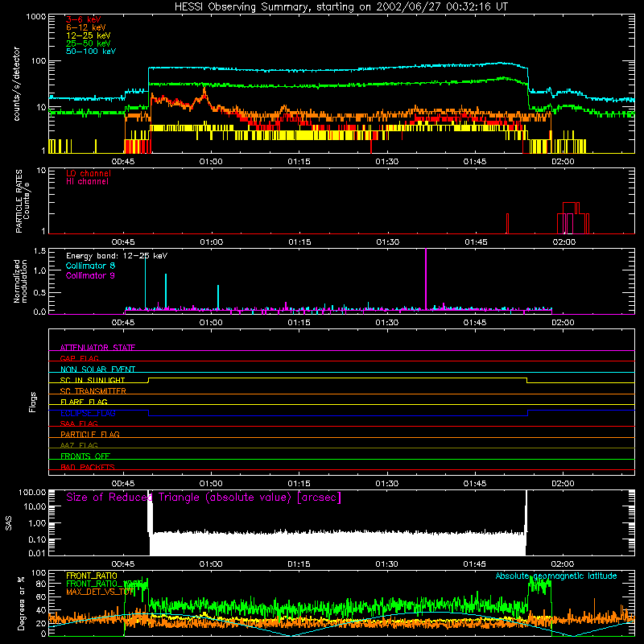This screenshot has width=644, height=644.
Task: Click the Flags axis label
Action: point(33,402)
